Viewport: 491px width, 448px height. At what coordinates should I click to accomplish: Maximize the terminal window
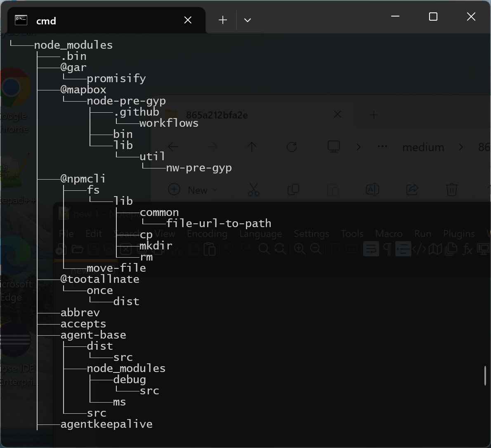433,17
